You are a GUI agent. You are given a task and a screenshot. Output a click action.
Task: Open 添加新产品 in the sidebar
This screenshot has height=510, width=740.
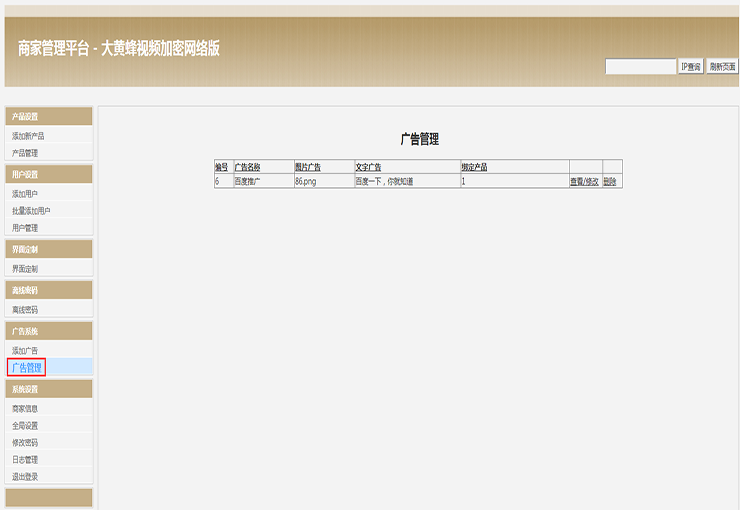tap(28, 135)
